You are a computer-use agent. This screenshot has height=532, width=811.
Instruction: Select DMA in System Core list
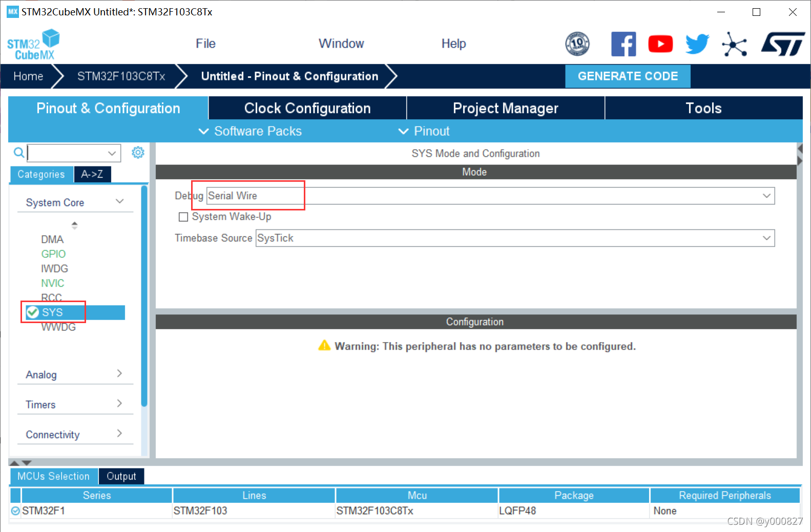point(52,239)
